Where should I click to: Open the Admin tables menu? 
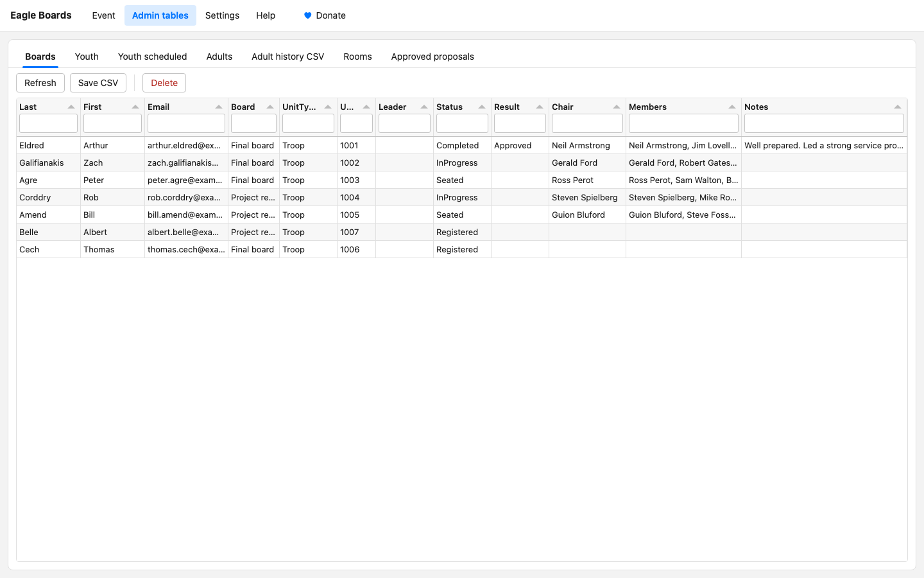160,15
